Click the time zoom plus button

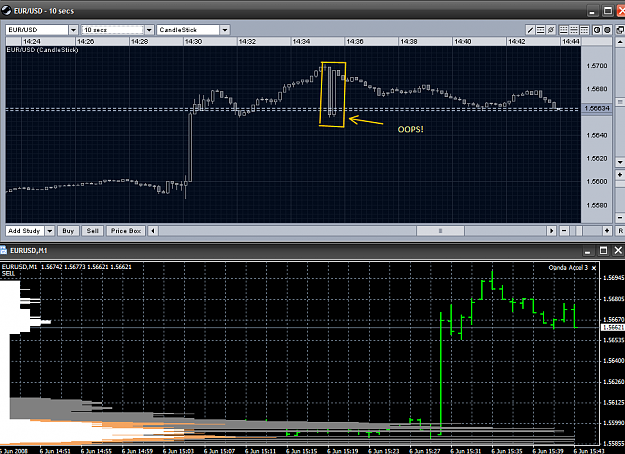pyautogui.click(x=607, y=231)
